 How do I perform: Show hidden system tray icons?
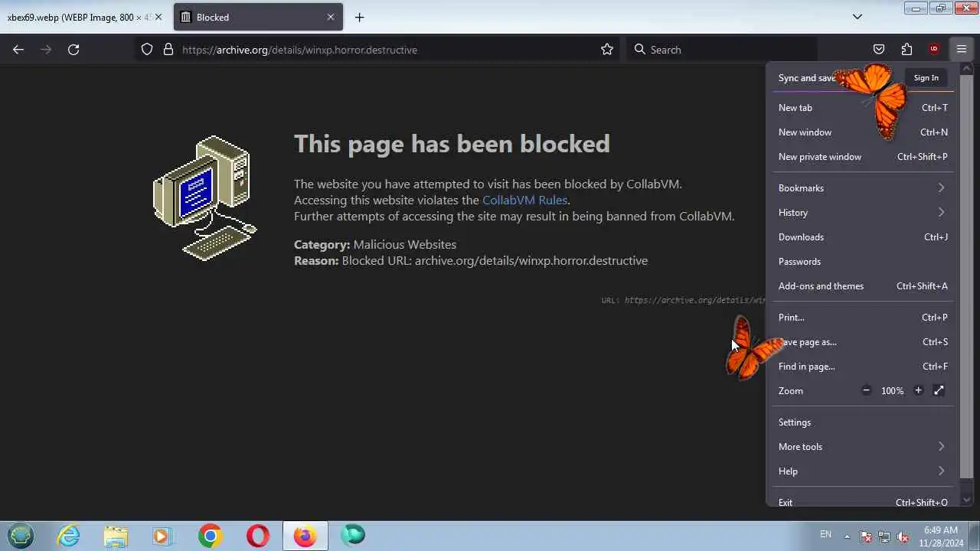point(847,536)
